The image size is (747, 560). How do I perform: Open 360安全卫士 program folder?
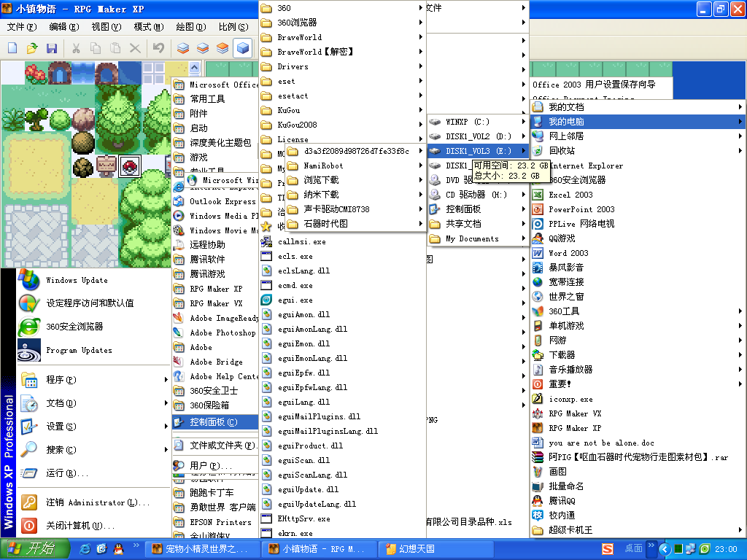[x=215, y=391]
